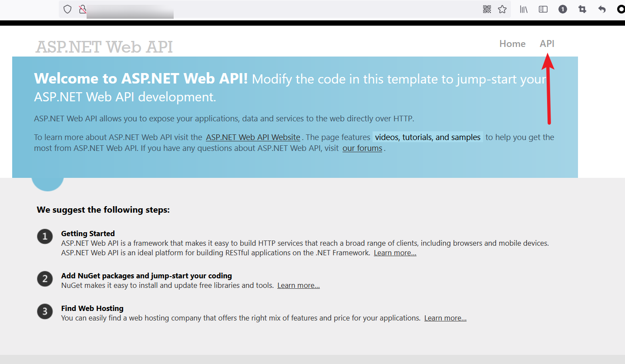Viewport: 625px width, 364px height.
Task: Open the API navigation item
Action: pos(547,43)
